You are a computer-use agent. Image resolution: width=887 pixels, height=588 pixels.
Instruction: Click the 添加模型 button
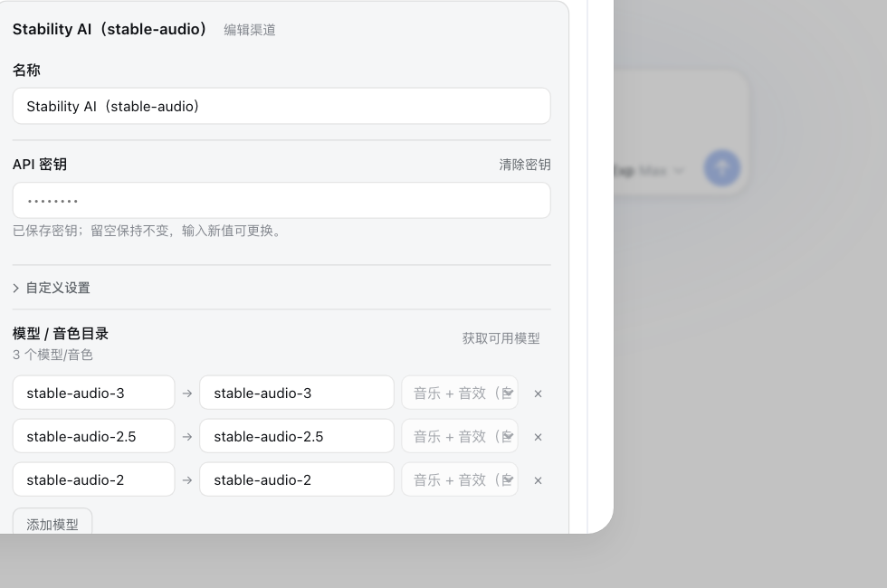click(x=52, y=523)
